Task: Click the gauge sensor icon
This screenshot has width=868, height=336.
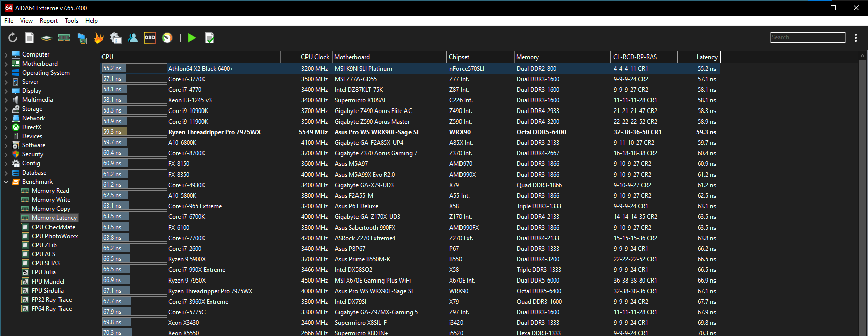Action: click(x=167, y=38)
